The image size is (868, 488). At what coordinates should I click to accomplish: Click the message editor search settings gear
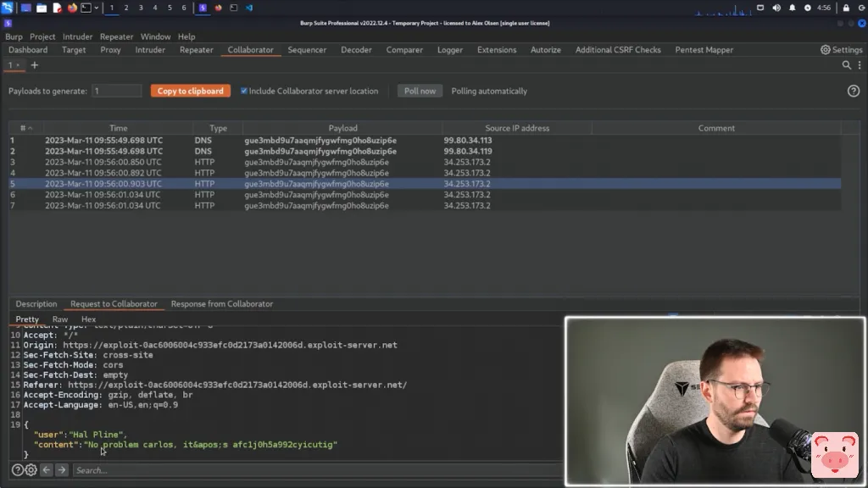click(x=31, y=470)
